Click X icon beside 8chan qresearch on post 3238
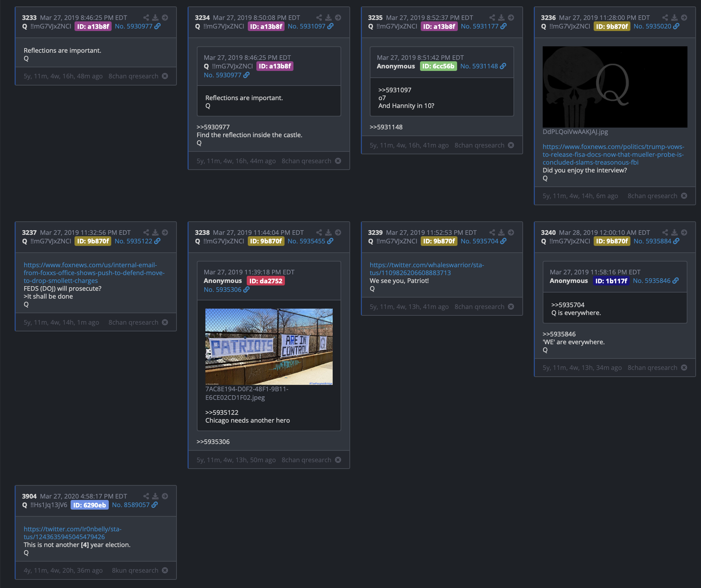This screenshot has width=701, height=588. coord(338,460)
